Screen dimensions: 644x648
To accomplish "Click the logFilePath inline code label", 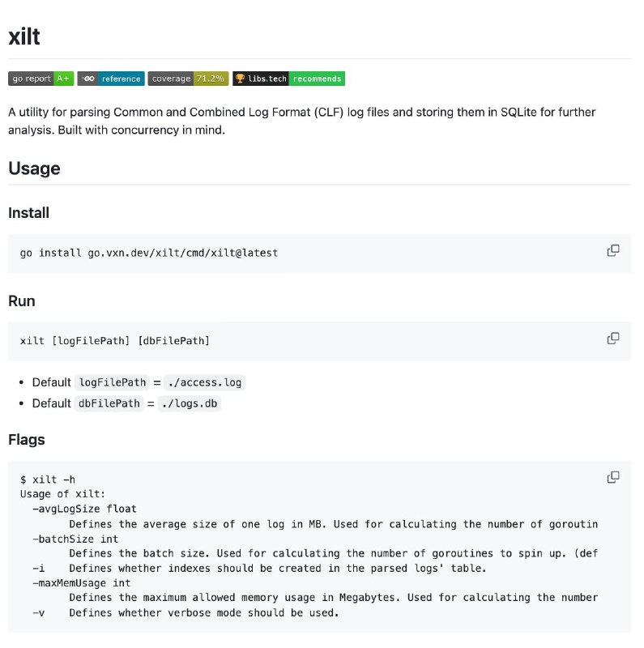I will pyautogui.click(x=113, y=382).
